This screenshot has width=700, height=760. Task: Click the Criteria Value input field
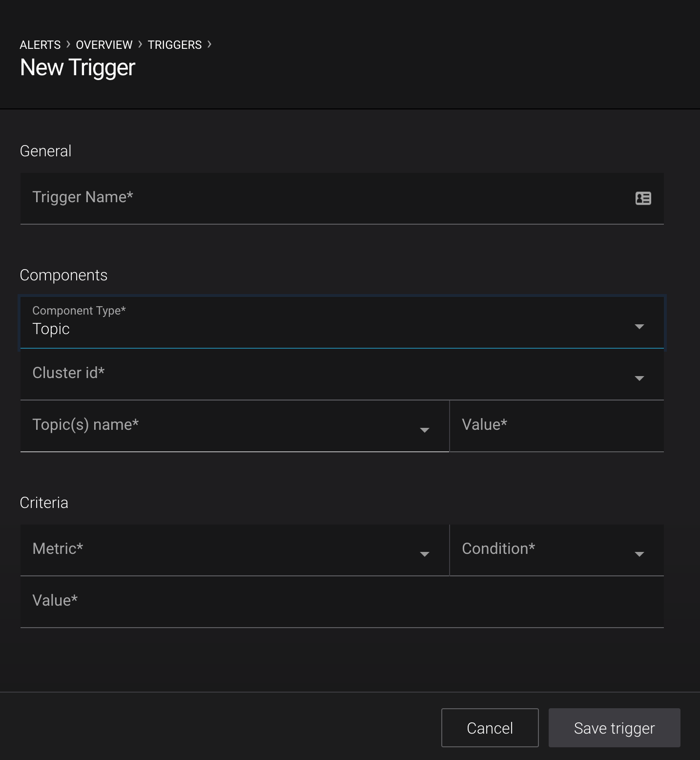(x=342, y=602)
